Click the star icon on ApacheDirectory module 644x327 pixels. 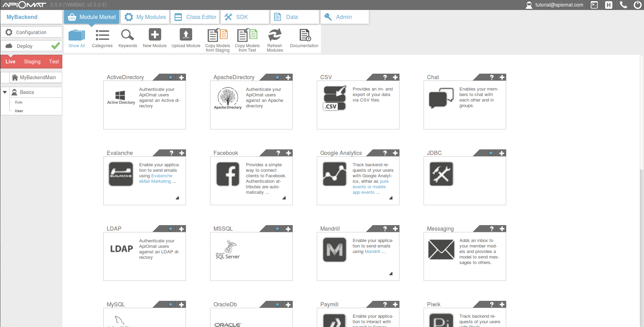(x=277, y=77)
